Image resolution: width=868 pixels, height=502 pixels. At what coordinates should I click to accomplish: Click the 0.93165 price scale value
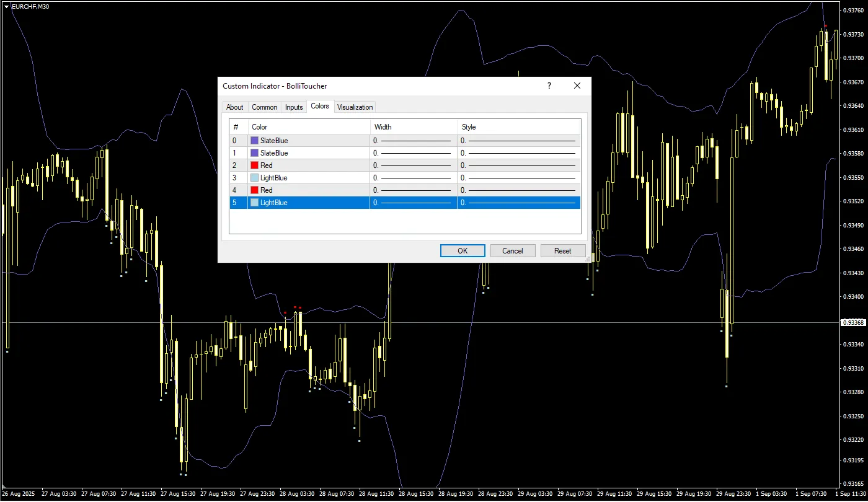click(x=855, y=485)
